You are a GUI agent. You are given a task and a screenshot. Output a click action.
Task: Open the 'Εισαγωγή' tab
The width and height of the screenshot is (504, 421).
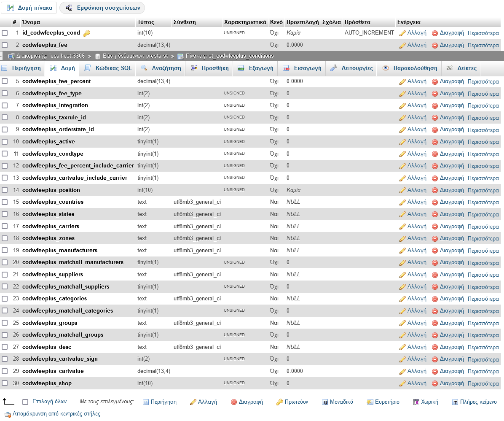click(x=302, y=68)
